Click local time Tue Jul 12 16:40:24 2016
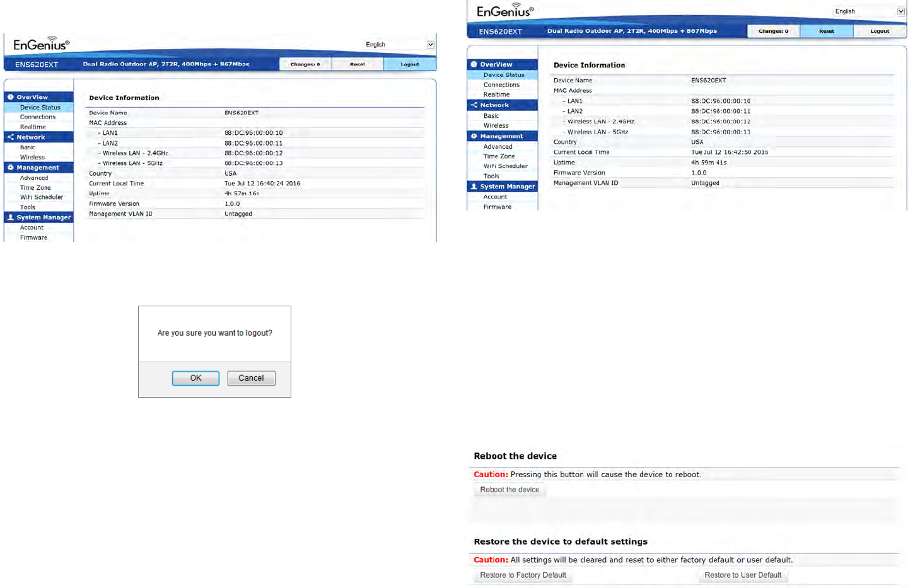Image resolution: width=908 pixels, height=588 pixels. pyautogui.click(x=262, y=183)
